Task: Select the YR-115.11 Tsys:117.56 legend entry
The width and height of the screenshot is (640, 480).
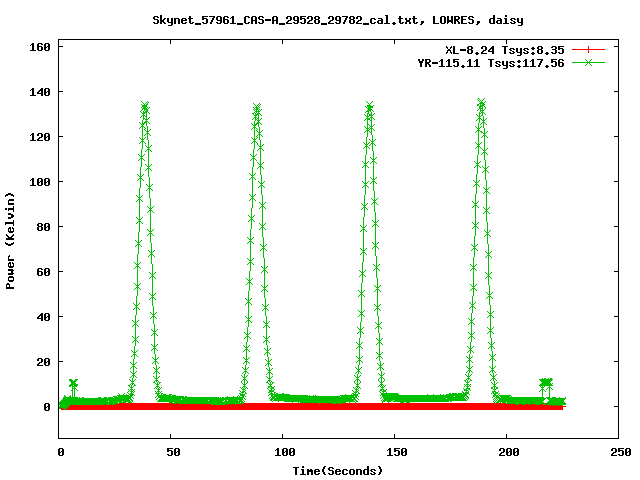Action: [x=491, y=63]
